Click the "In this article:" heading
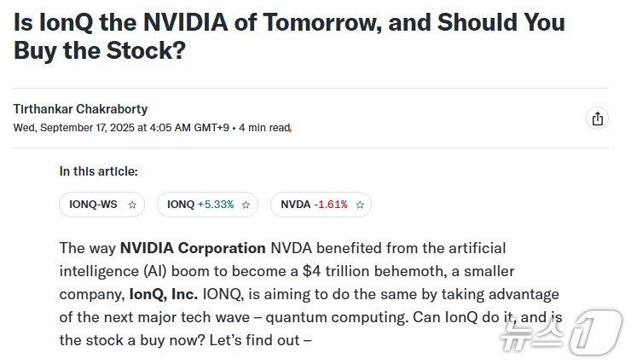 tap(98, 171)
